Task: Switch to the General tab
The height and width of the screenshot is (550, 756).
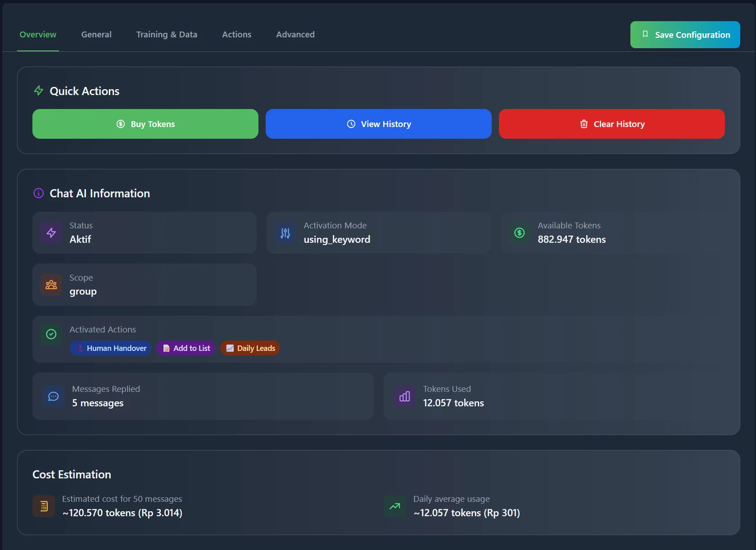Action: (96, 35)
